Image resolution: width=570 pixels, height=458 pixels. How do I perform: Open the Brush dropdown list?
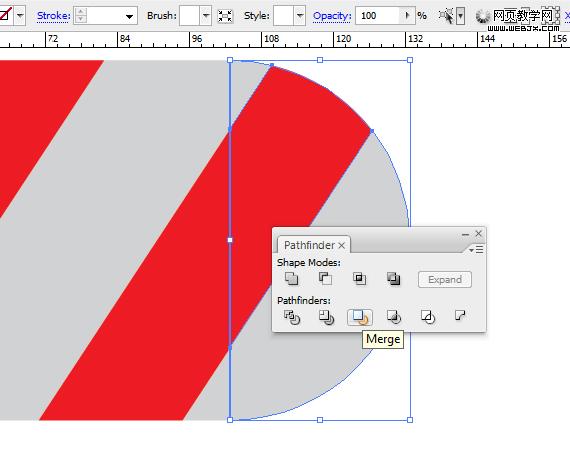point(206,16)
